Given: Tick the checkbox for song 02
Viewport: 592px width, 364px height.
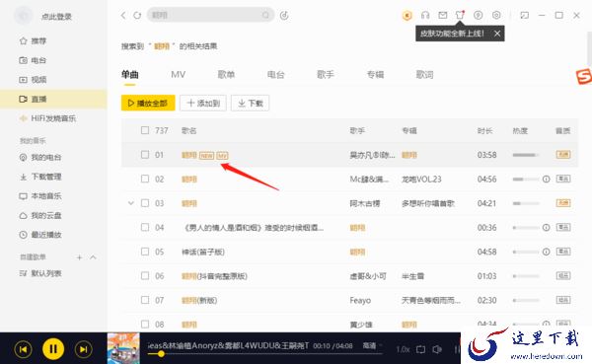Looking at the screenshot, I should coord(145,179).
